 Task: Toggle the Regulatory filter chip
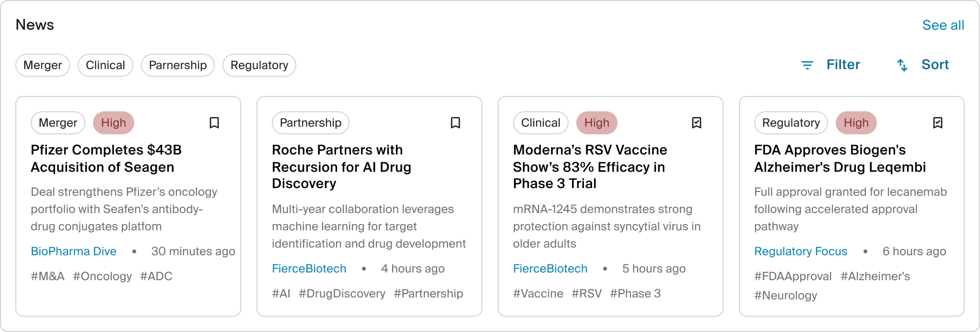tap(259, 65)
